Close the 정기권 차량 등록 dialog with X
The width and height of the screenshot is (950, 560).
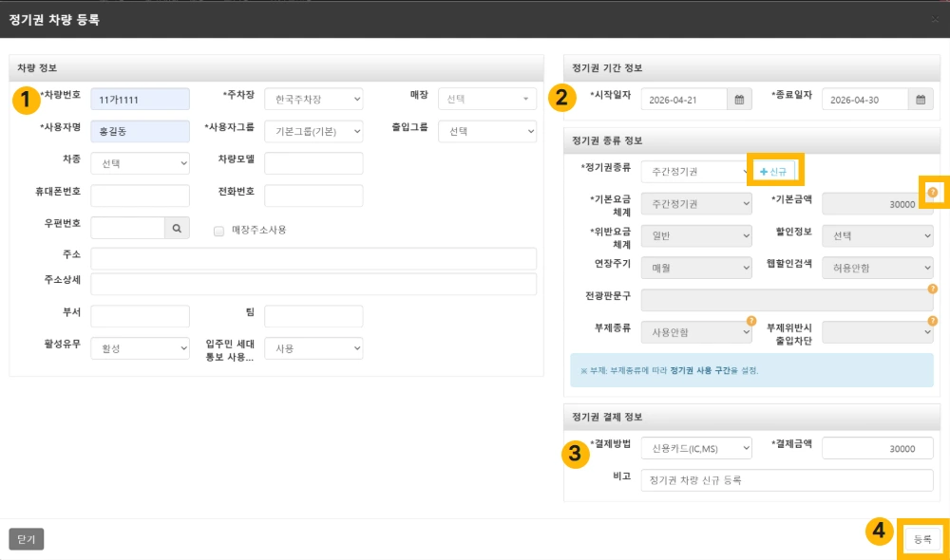click(935, 19)
